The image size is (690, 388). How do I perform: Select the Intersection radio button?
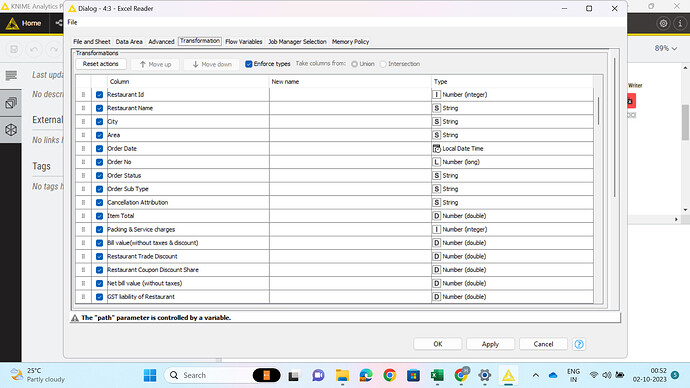383,64
